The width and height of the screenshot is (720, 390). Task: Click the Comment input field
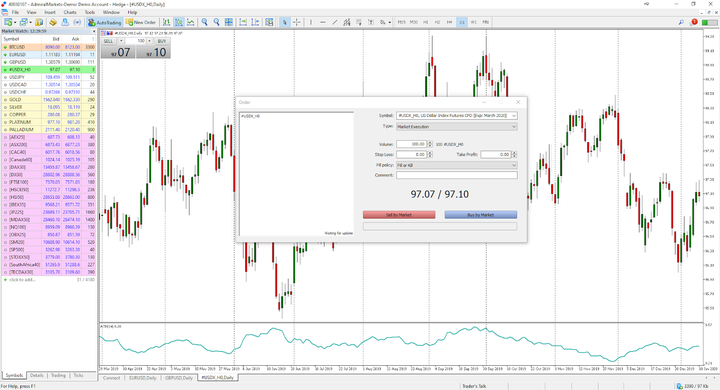(457, 175)
